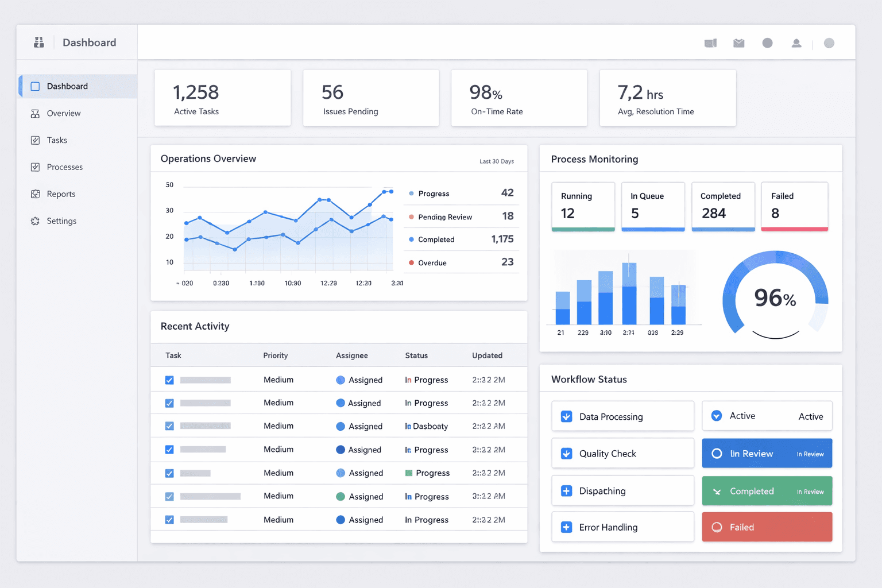This screenshot has height=588, width=882.
Task: Uncheck the last Recent Activity row
Action: pos(169,519)
